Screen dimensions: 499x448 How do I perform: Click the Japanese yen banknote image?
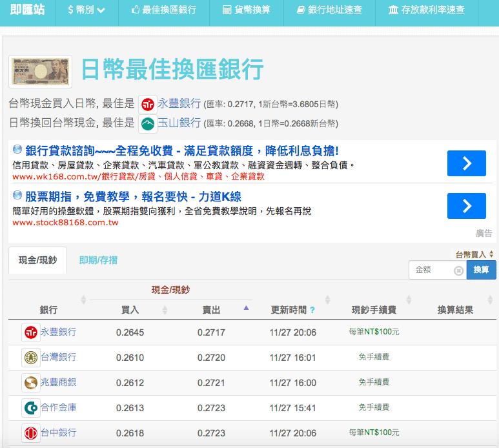[41, 72]
